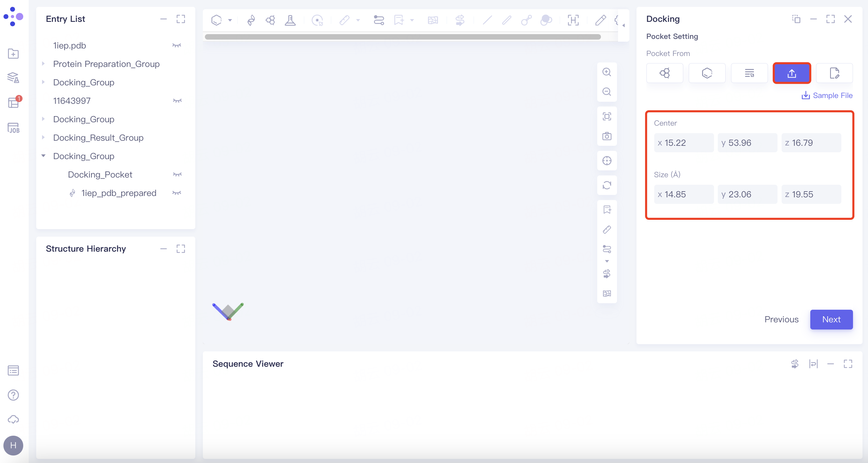The image size is (868, 463).
Task: Open the JOB panel in the left sidebar
Action: [x=13, y=128]
